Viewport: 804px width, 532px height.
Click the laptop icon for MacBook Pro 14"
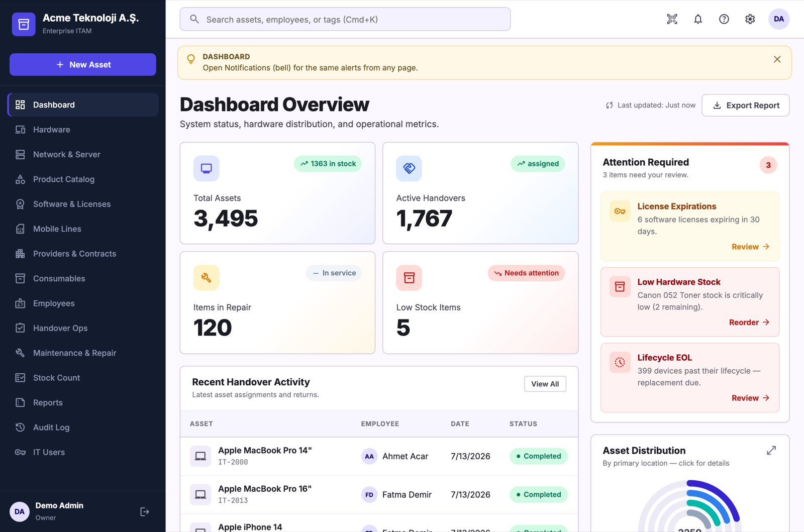200,456
